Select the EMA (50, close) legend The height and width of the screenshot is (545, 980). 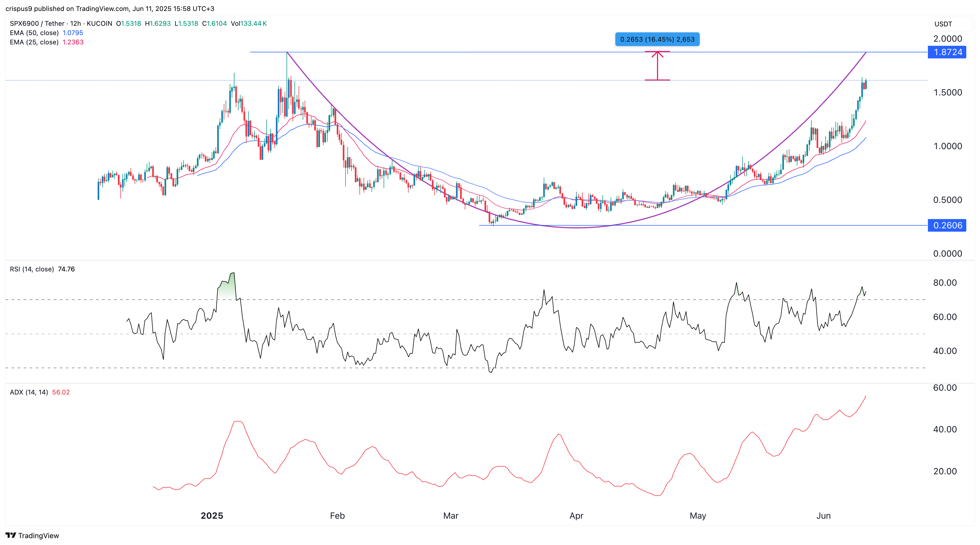(x=34, y=33)
